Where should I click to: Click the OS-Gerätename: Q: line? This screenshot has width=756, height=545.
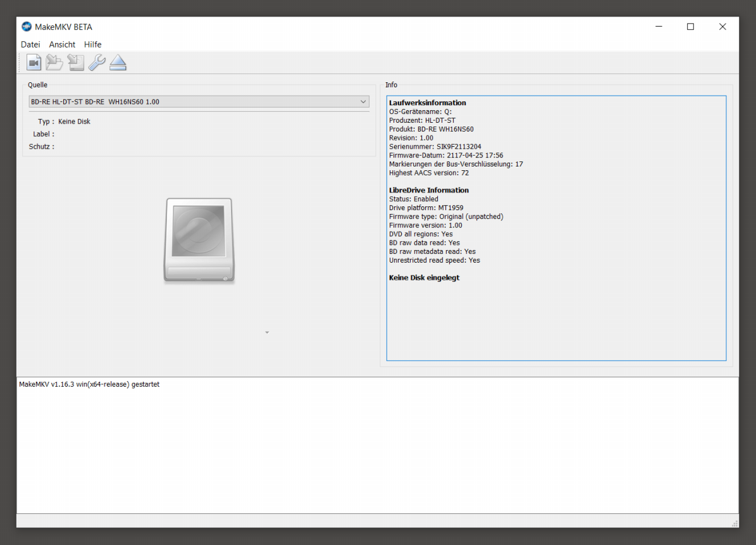[420, 111]
